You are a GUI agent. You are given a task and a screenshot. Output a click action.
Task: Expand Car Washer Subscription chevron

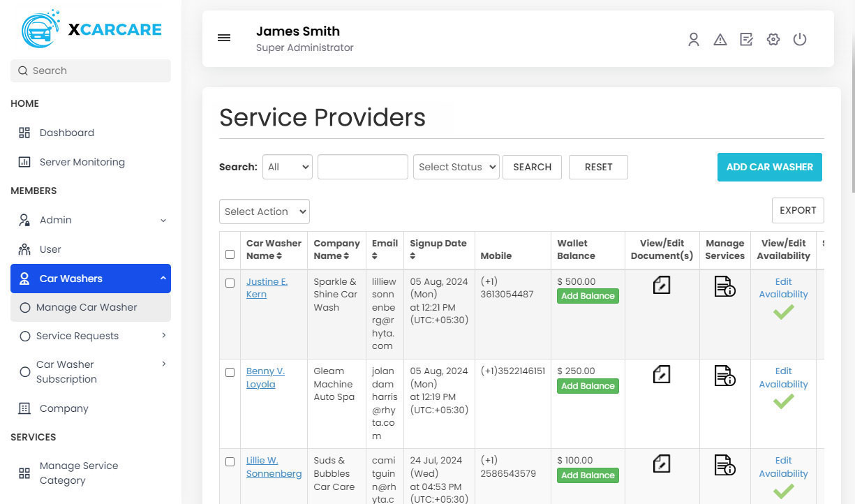[x=164, y=364]
